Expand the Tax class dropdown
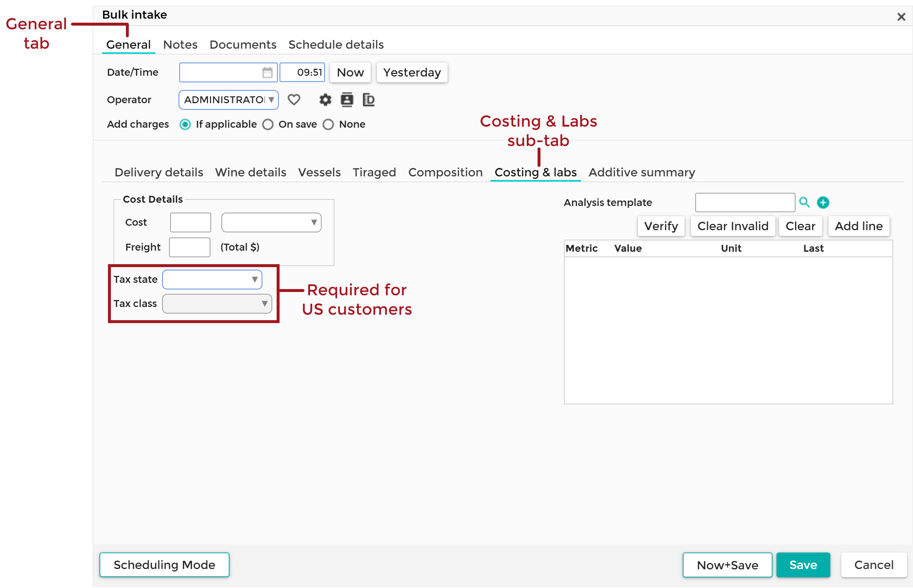The width and height of the screenshot is (913, 588). (217, 304)
